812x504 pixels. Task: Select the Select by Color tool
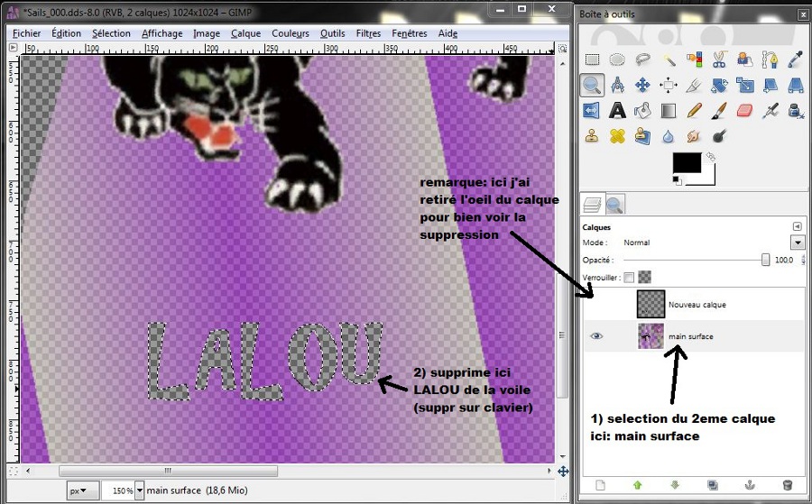[694, 60]
